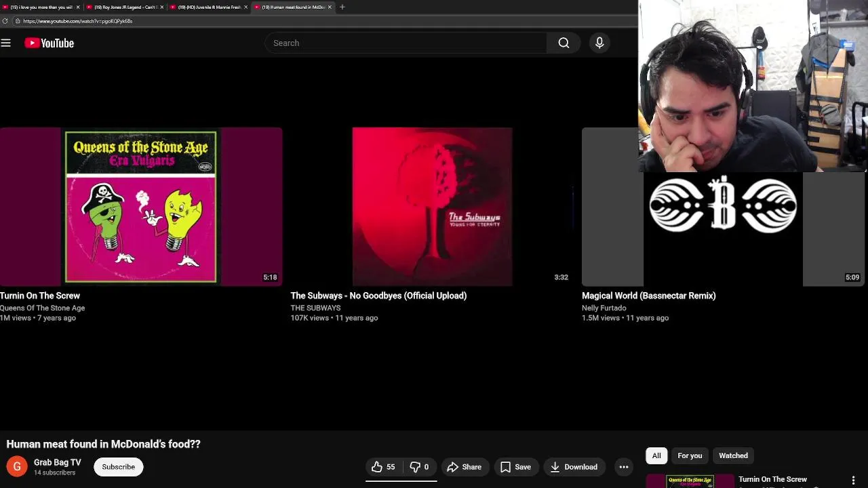Click the '1.5M views • 11 years ago' text
Viewport: 868px width, 488px height.
click(625, 318)
